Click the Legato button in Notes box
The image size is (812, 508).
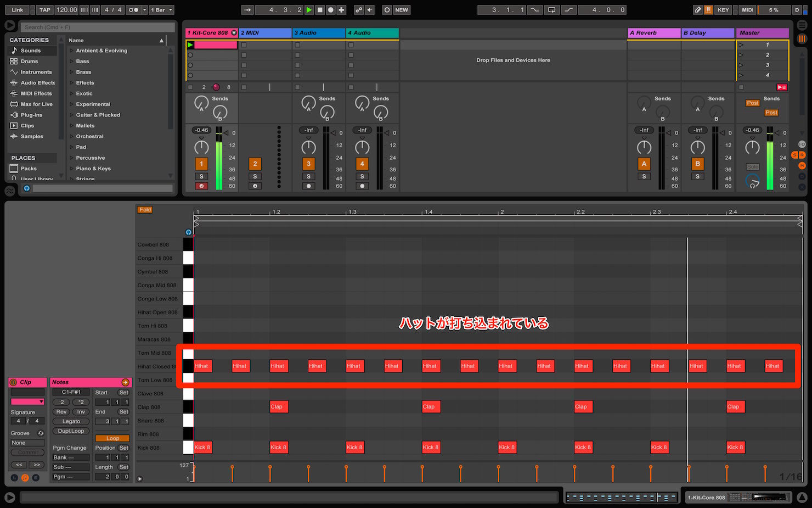coord(71,421)
